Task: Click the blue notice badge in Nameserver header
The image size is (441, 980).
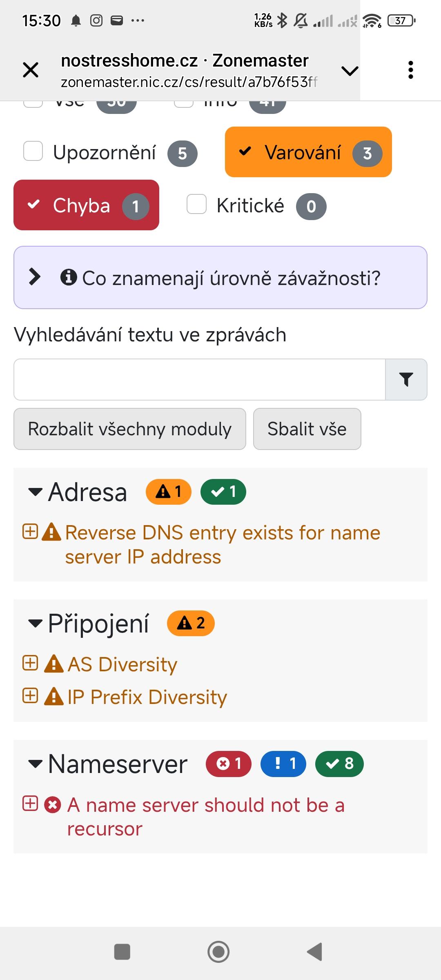Action: click(x=283, y=764)
